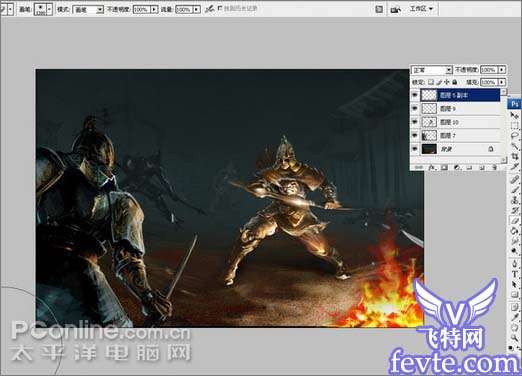The width and height of the screenshot is (522, 376).
Task: Select the 背景 layer name
Action: point(447,149)
